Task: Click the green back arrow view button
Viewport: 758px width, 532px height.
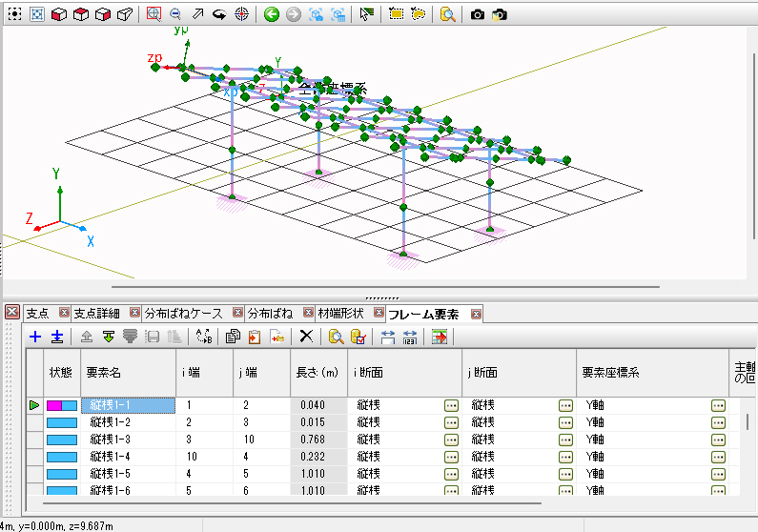Action: pyautogui.click(x=272, y=15)
